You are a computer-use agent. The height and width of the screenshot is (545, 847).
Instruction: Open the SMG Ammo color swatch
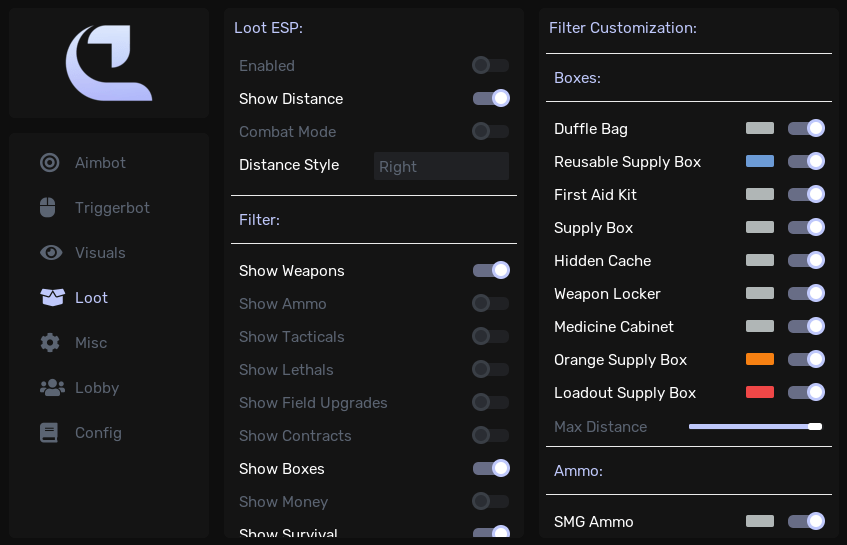pos(759,521)
